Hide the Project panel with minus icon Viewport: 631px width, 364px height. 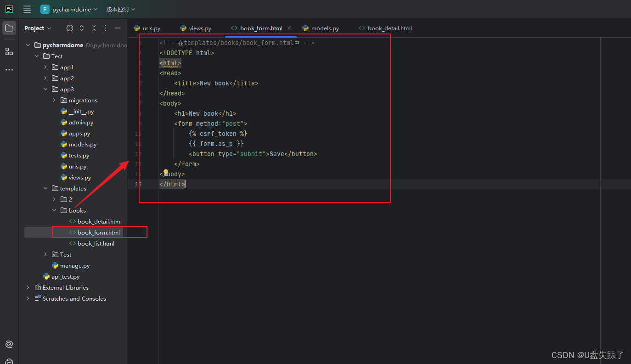(x=118, y=28)
